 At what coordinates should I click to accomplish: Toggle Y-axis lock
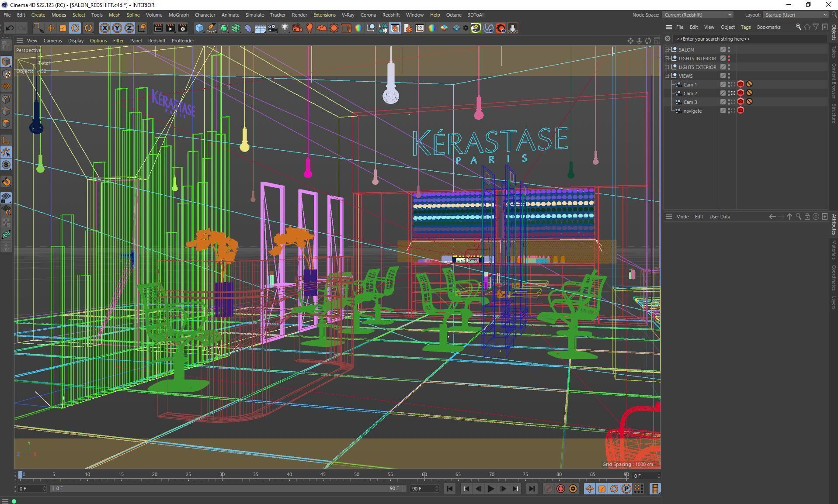click(117, 28)
